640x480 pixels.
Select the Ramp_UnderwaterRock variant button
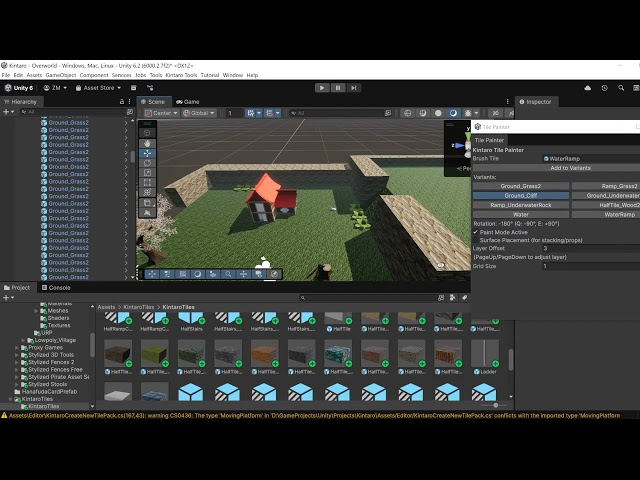[x=521, y=205]
